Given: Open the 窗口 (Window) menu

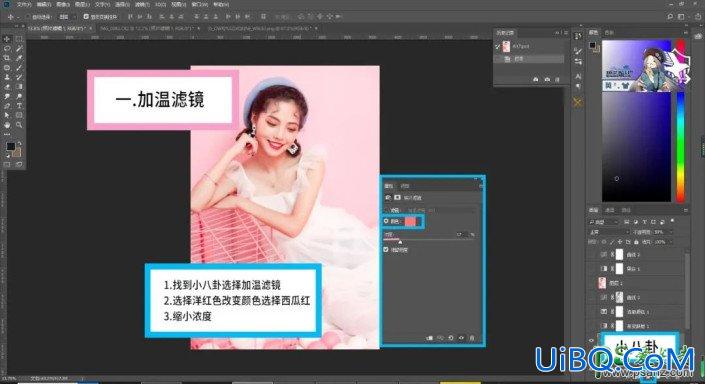Looking at the screenshot, I should tap(199, 4).
